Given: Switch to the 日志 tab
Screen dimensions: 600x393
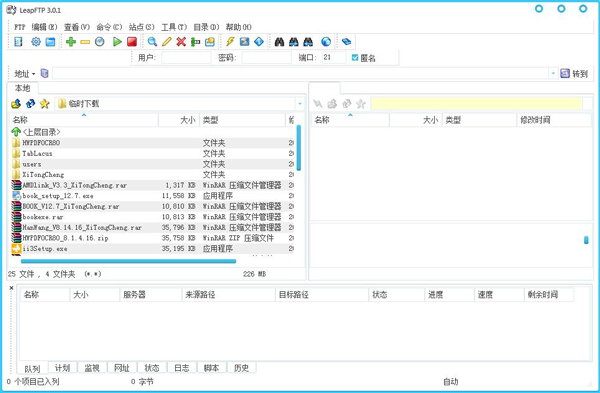Looking at the screenshot, I should pyautogui.click(x=181, y=368).
